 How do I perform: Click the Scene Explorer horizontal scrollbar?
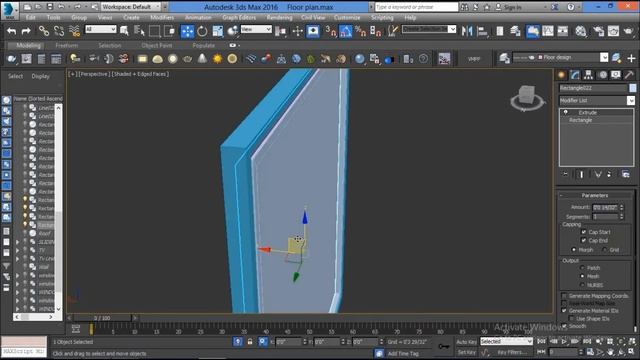[34, 317]
